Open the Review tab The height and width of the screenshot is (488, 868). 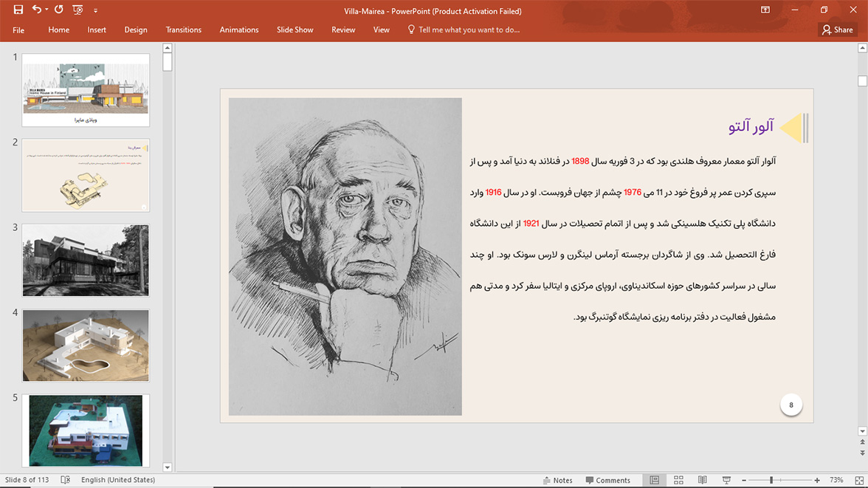pos(343,30)
